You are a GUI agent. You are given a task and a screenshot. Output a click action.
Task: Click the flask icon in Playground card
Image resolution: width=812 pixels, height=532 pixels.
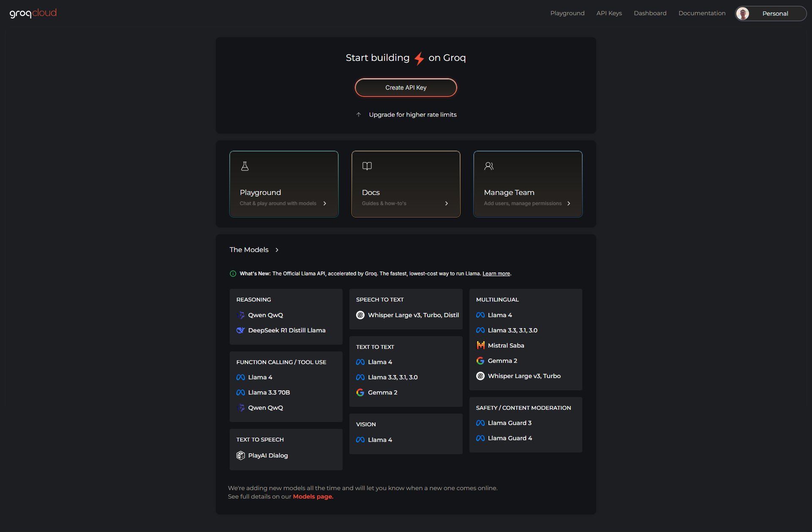(245, 166)
